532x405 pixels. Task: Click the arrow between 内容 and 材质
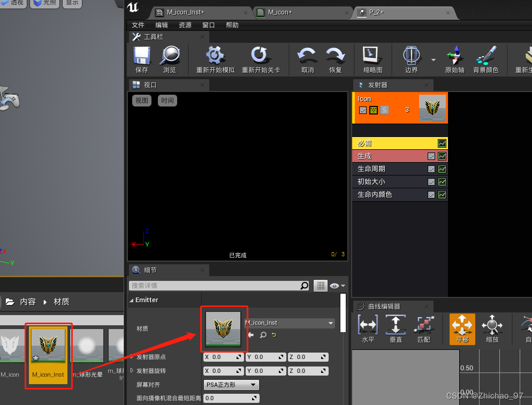pos(45,302)
